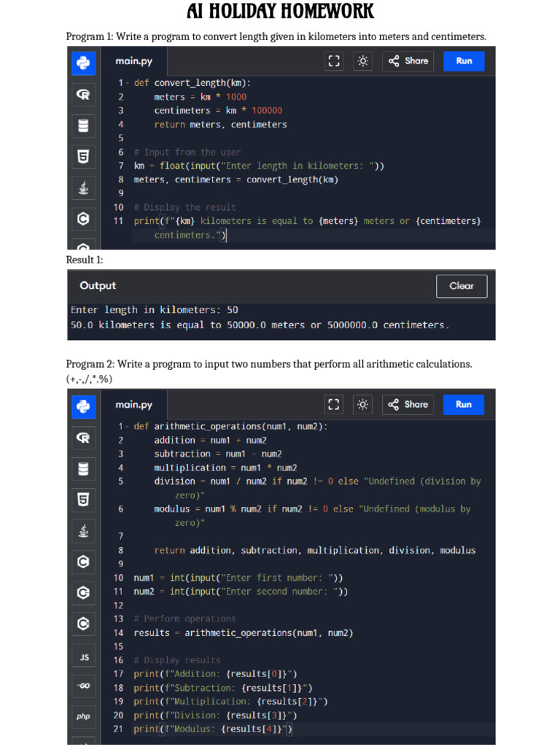
Task: Click the '# Display the result' comment
Action: 184,207
